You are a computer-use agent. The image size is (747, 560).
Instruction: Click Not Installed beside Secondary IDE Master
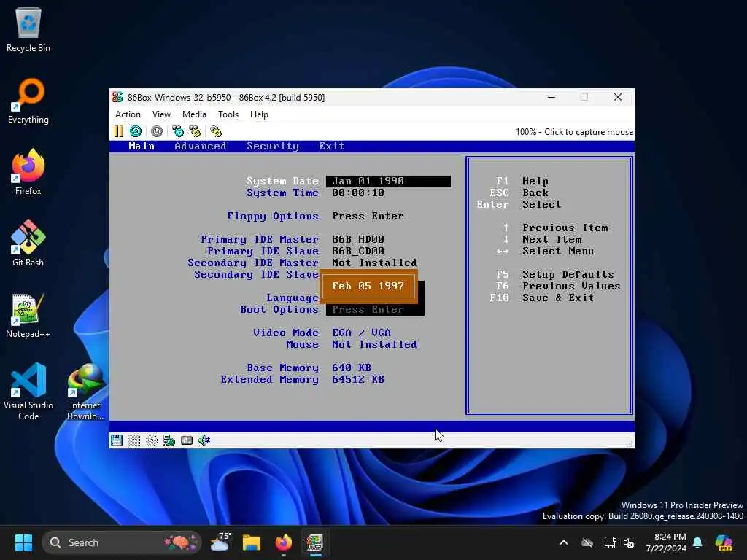[374, 262]
